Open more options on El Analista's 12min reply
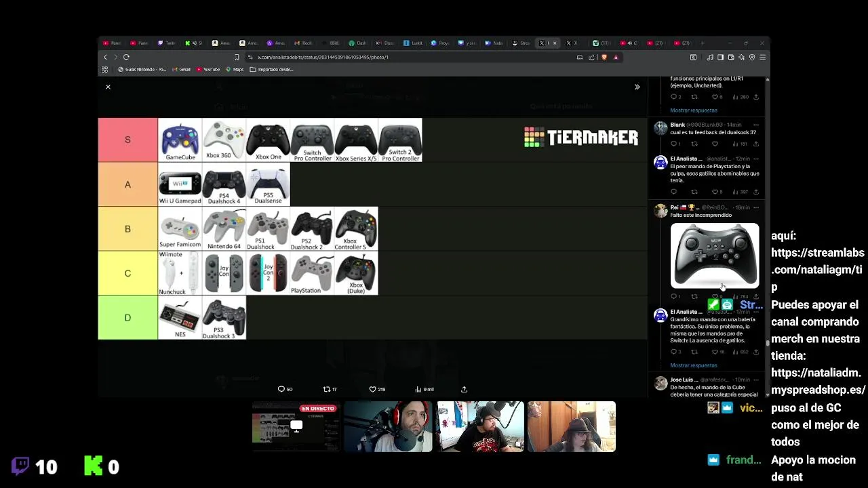Image resolution: width=868 pixels, height=488 pixels. pyautogui.click(x=756, y=159)
